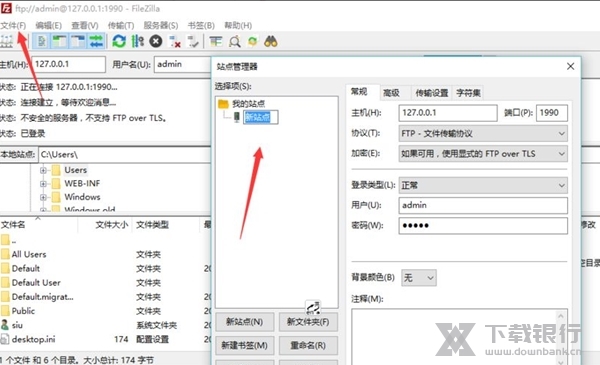Open the 文件(F) menu

[x=13, y=25]
